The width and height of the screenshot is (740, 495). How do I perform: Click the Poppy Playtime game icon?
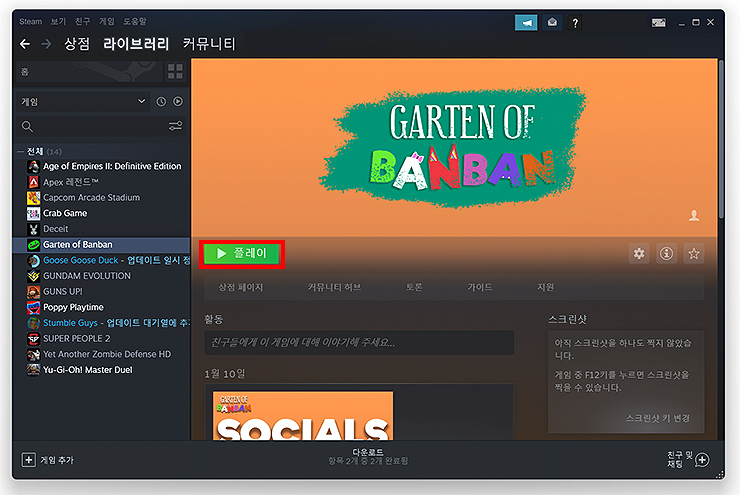pyautogui.click(x=34, y=307)
